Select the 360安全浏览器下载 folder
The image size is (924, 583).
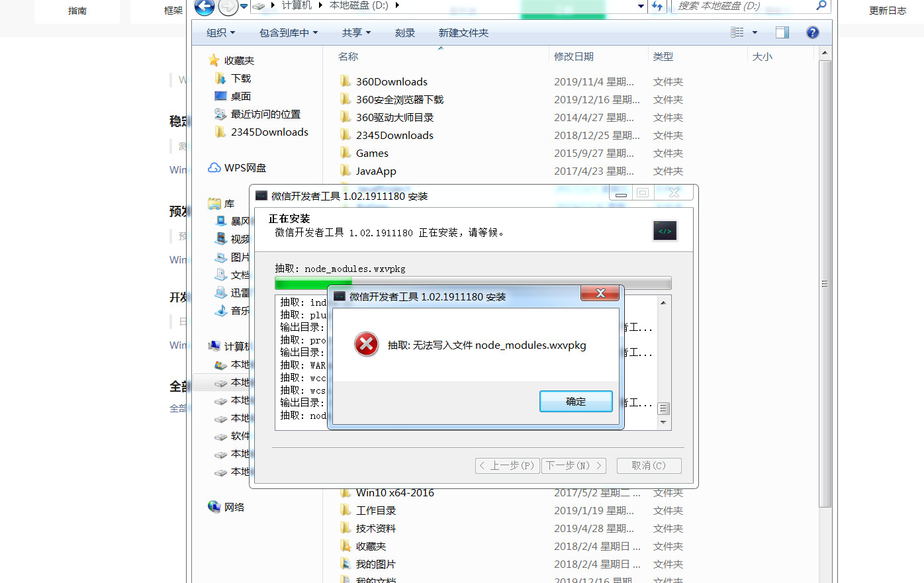click(400, 99)
